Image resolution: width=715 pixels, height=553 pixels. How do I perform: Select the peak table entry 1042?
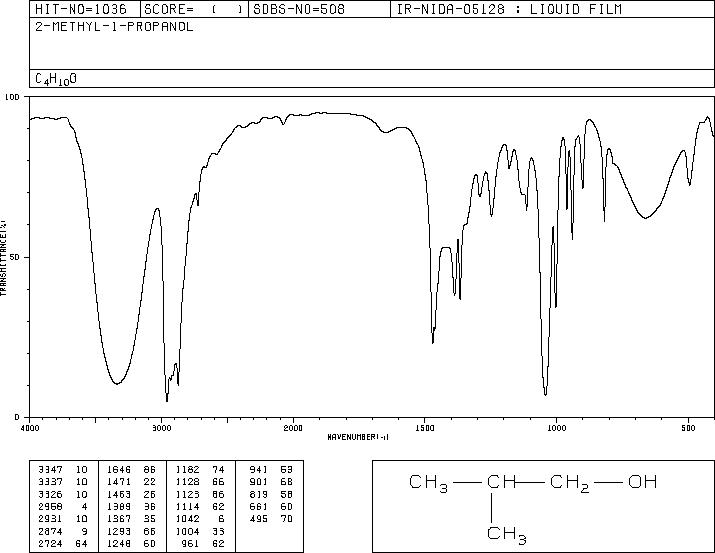pyautogui.click(x=188, y=519)
